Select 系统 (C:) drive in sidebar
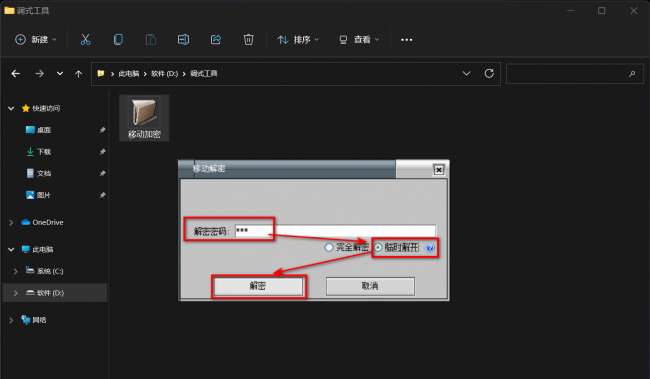 click(50, 271)
